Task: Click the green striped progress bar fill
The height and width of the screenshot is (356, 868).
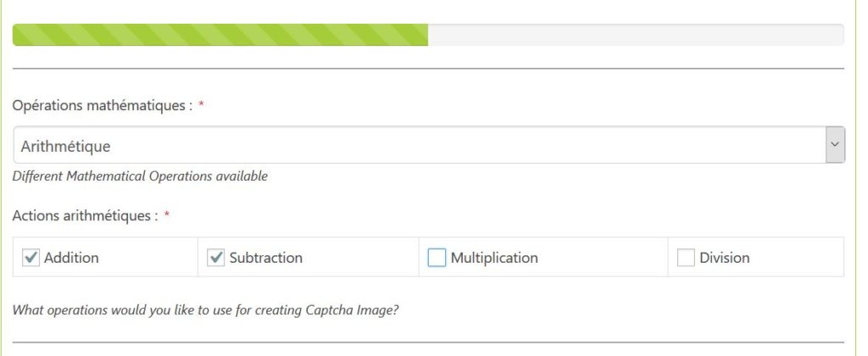Action: click(x=220, y=35)
